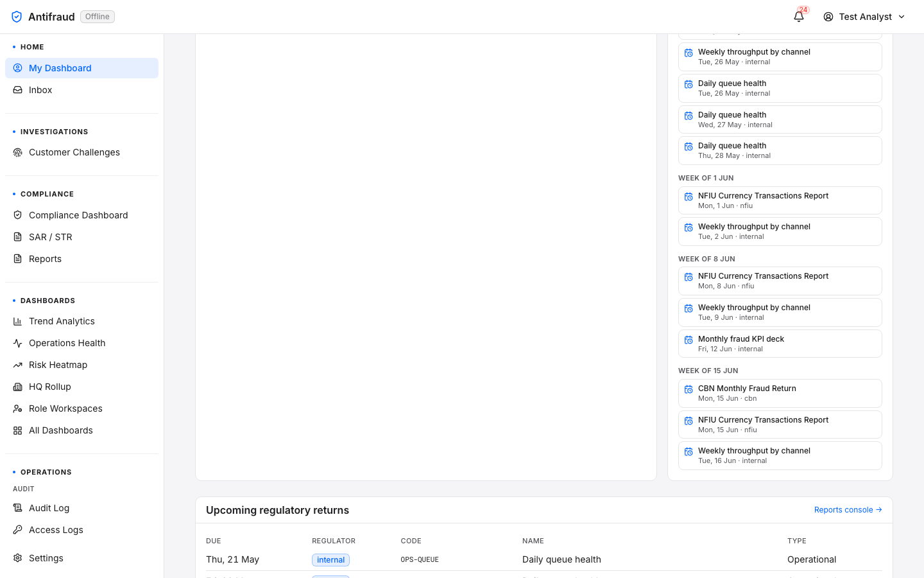924x578 pixels.
Task: Open Role Workspaces page
Action: point(81,408)
